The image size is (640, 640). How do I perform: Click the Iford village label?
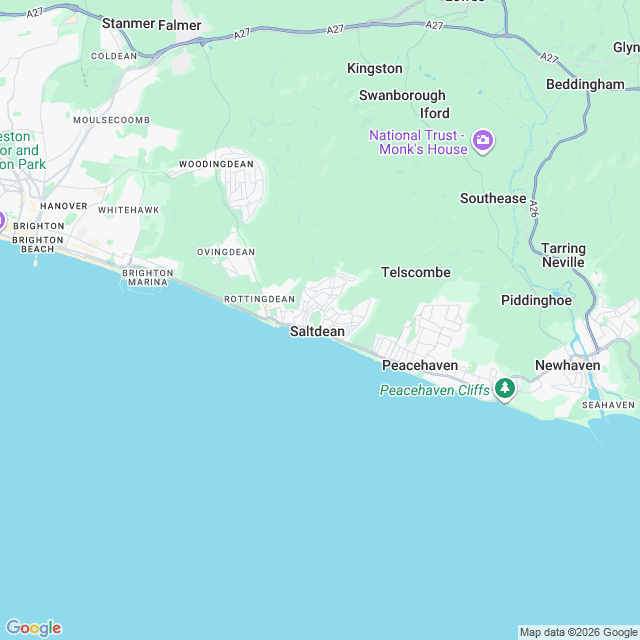click(435, 113)
